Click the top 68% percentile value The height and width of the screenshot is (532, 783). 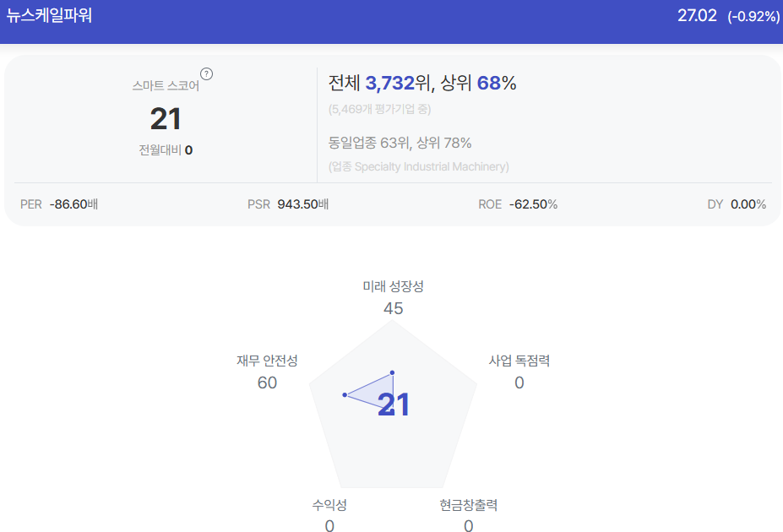[497, 83]
